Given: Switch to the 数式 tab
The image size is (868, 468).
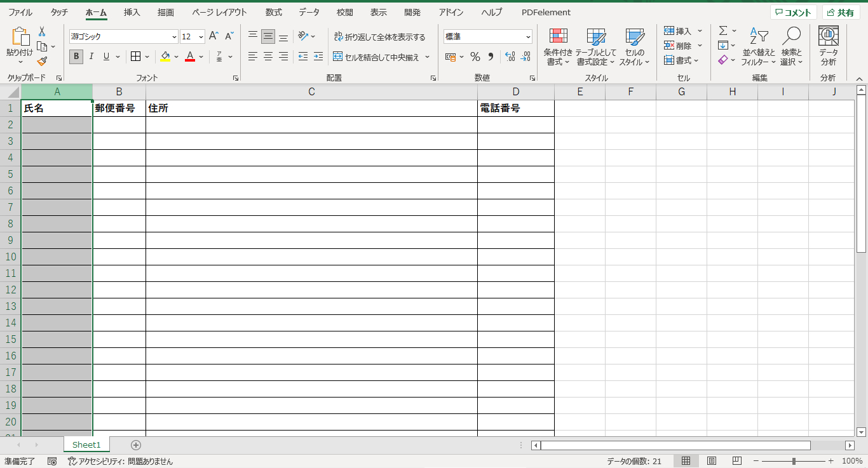Looking at the screenshot, I should click(274, 12).
